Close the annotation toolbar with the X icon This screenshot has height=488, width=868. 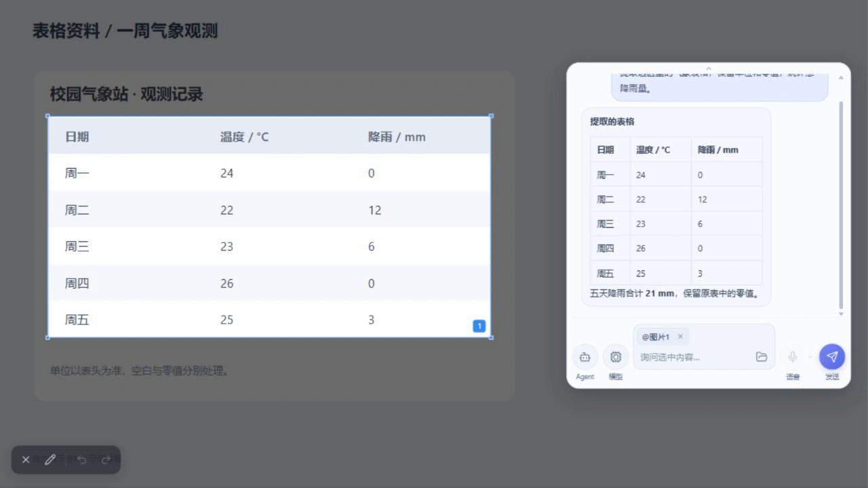pyautogui.click(x=26, y=460)
